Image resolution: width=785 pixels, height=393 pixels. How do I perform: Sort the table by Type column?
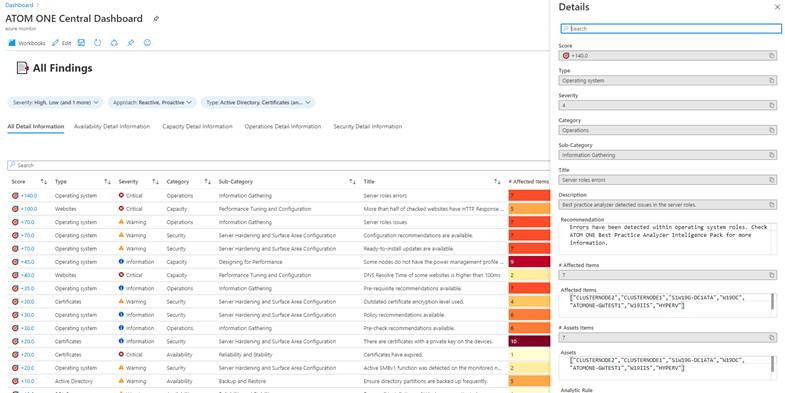(x=107, y=182)
